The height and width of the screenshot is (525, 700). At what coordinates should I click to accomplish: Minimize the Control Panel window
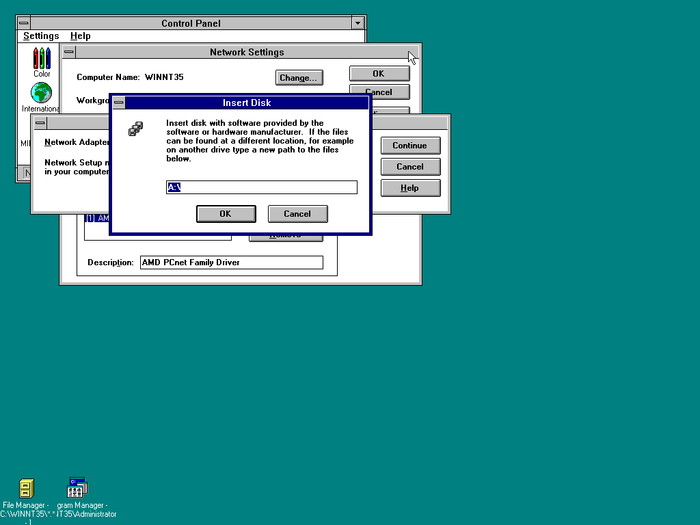pos(358,23)
